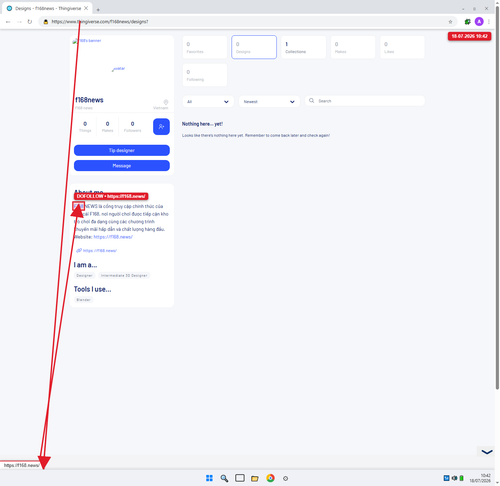
Task: Click the Tip designer button
Action: pos(122,150)
